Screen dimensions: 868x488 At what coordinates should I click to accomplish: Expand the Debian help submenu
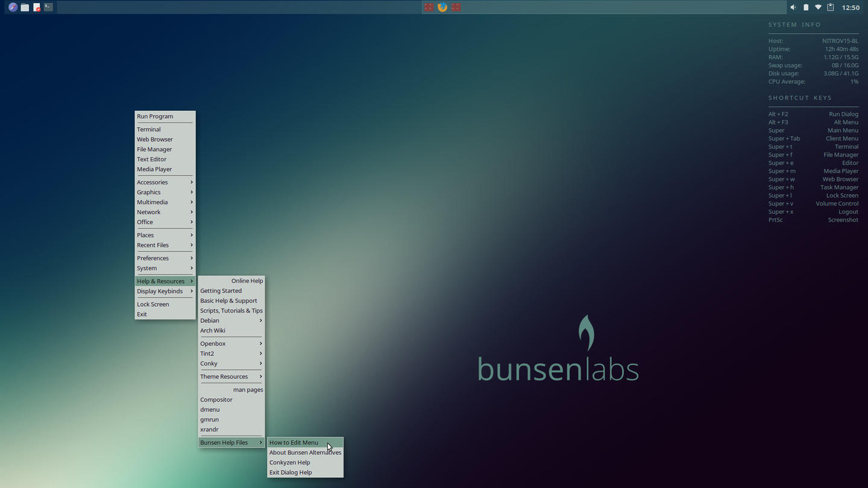tap(231, 321)
